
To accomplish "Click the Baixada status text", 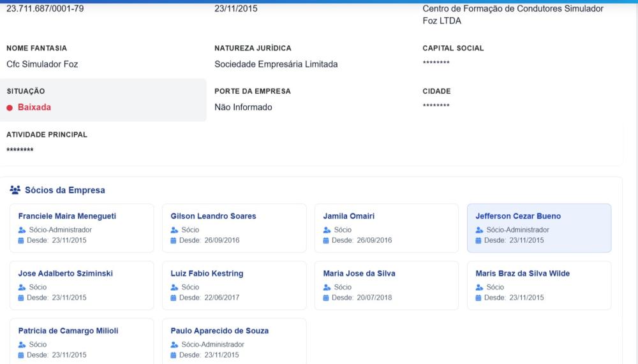I will pos(34,107).
